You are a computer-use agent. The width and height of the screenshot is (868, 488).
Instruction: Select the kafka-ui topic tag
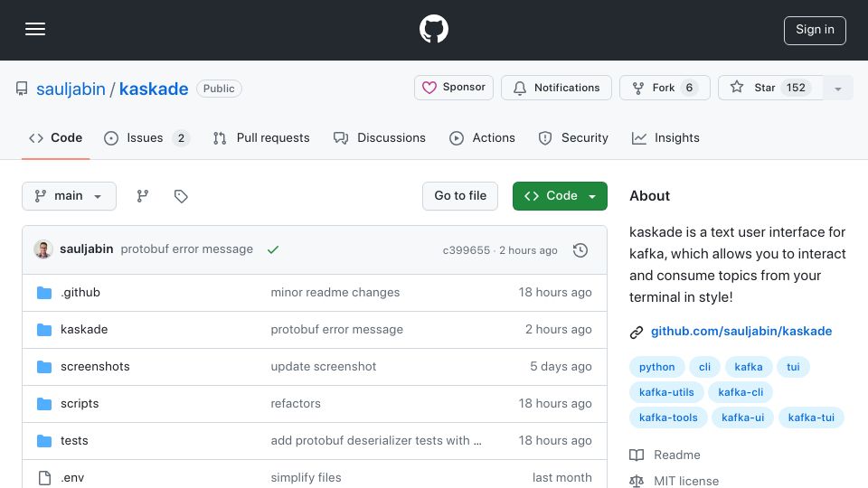(743, 418)
